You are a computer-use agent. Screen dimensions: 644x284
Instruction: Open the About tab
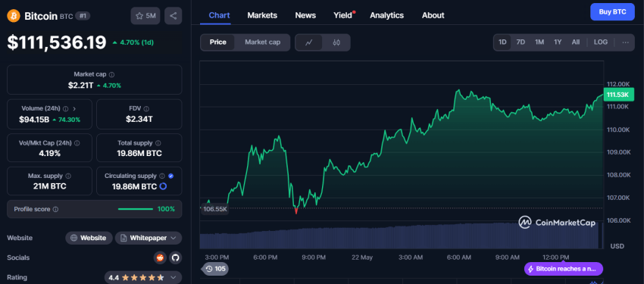pos(433,15)
